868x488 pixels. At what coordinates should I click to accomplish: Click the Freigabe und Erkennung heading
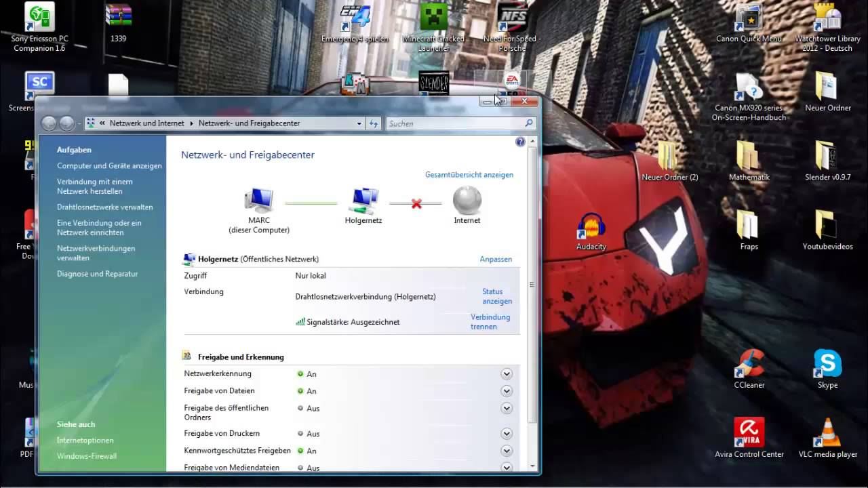(241, 357)
